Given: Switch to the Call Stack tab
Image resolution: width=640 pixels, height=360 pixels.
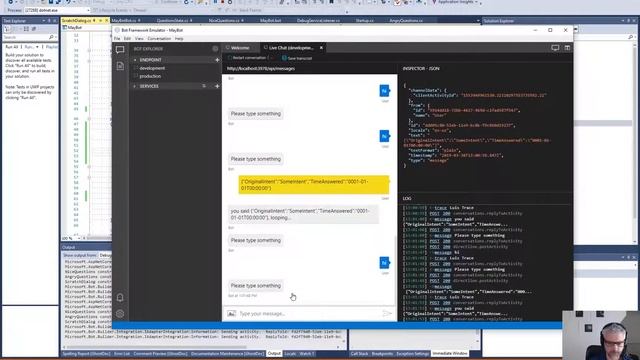Looking at the screenshot, I should click(360, 353).
